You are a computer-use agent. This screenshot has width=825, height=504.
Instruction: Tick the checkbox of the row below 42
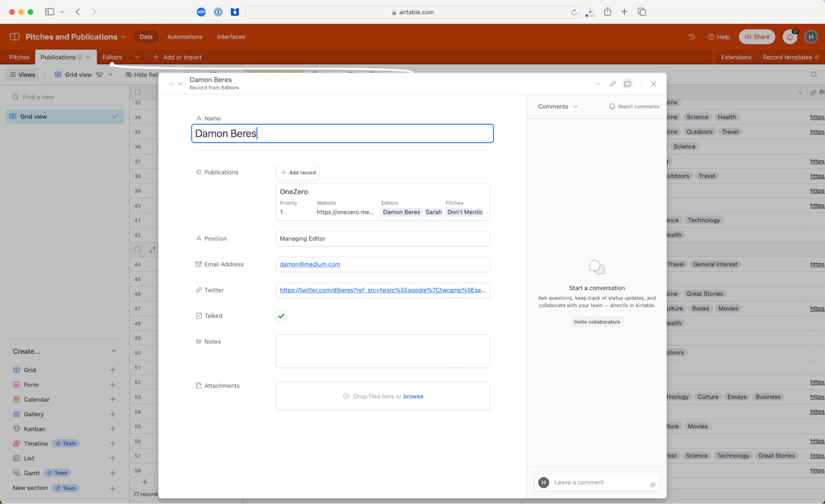137,250
